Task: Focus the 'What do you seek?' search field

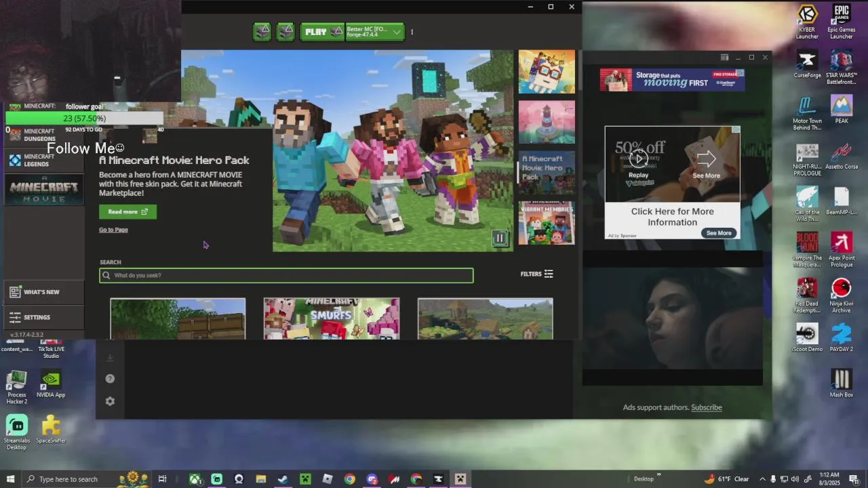Action: tap(286, 275)
